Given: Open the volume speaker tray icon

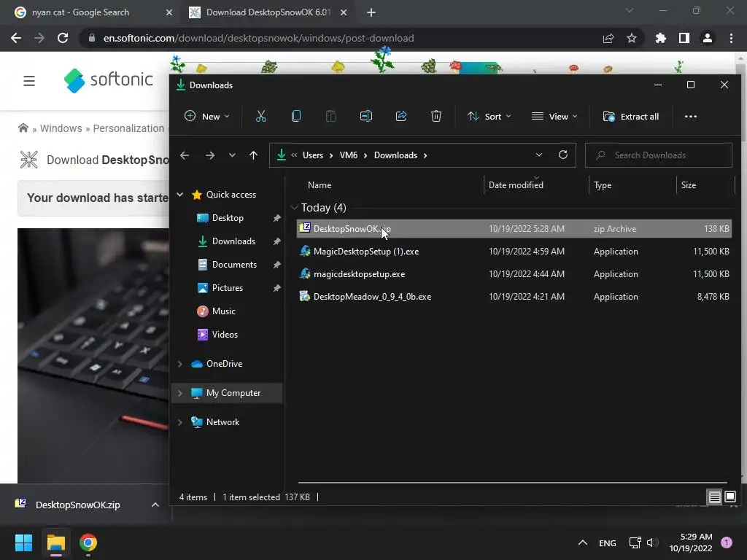Looking at the screenshot, I should point(652,542).
